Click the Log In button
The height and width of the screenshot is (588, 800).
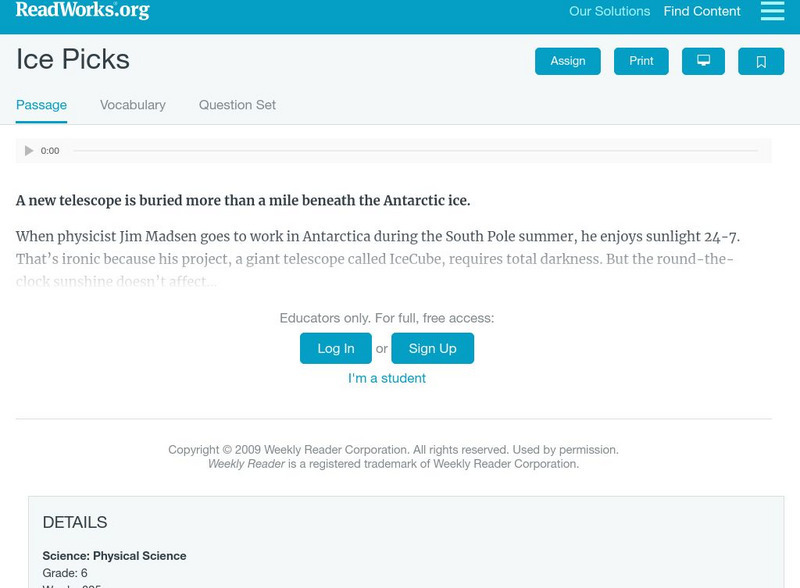pos(336,348)
